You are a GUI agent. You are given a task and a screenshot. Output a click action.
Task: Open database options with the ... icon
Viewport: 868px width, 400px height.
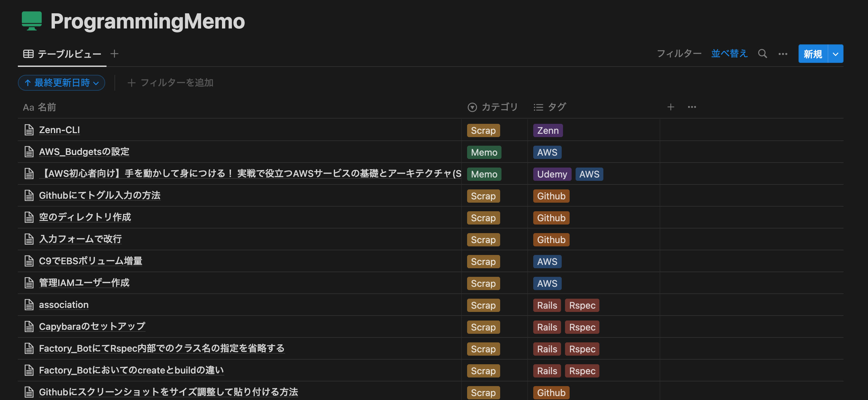coord(783,54)
